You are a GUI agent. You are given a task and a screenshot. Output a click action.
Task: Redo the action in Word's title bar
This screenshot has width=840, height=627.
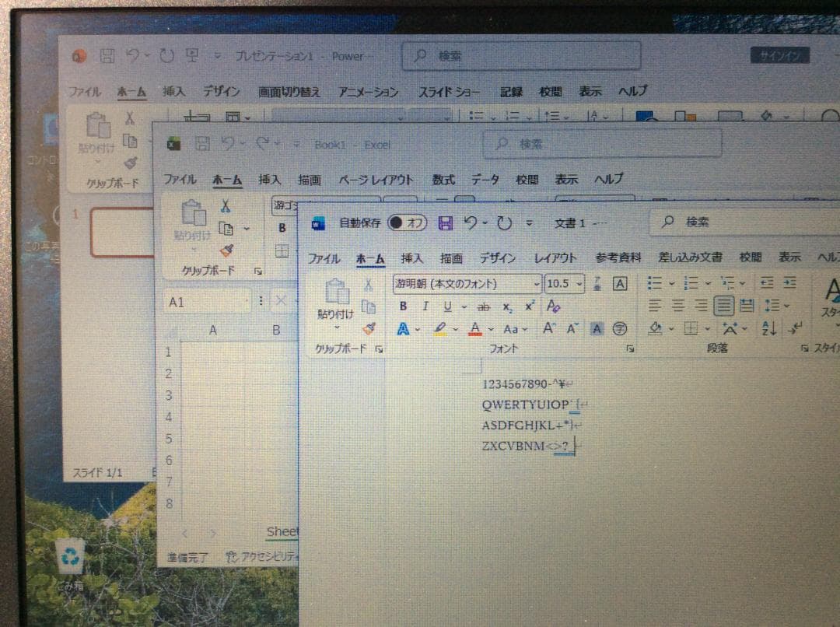[x=504, y=222]
